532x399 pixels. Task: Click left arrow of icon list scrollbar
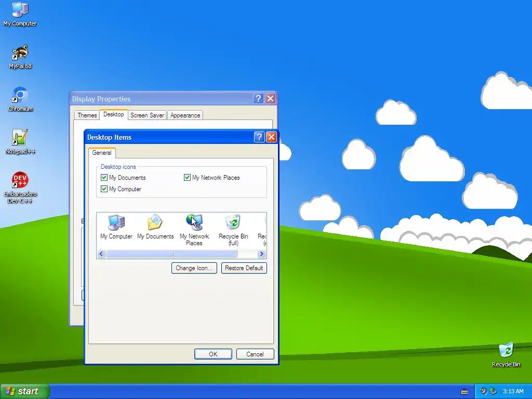[x=101, y=254]
